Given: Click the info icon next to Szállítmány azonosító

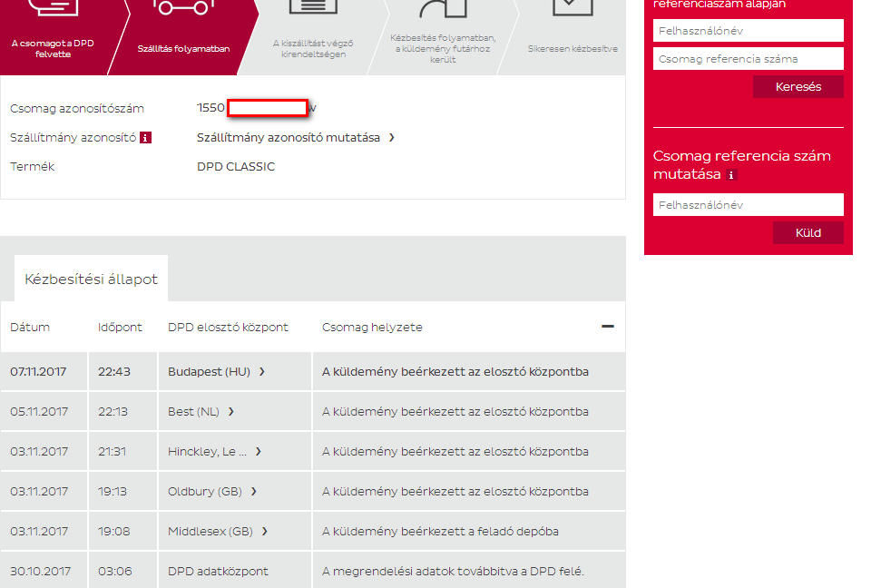Looking at the screenshot, I should (x=145, y=138).
